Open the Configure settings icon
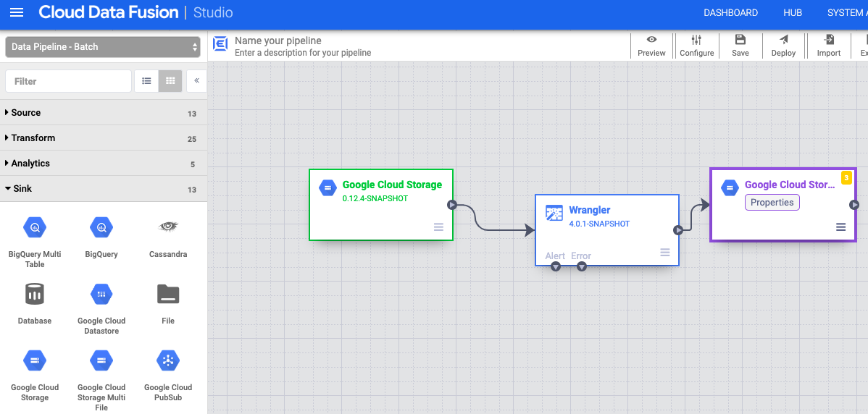868x414 pixels. 696,41
